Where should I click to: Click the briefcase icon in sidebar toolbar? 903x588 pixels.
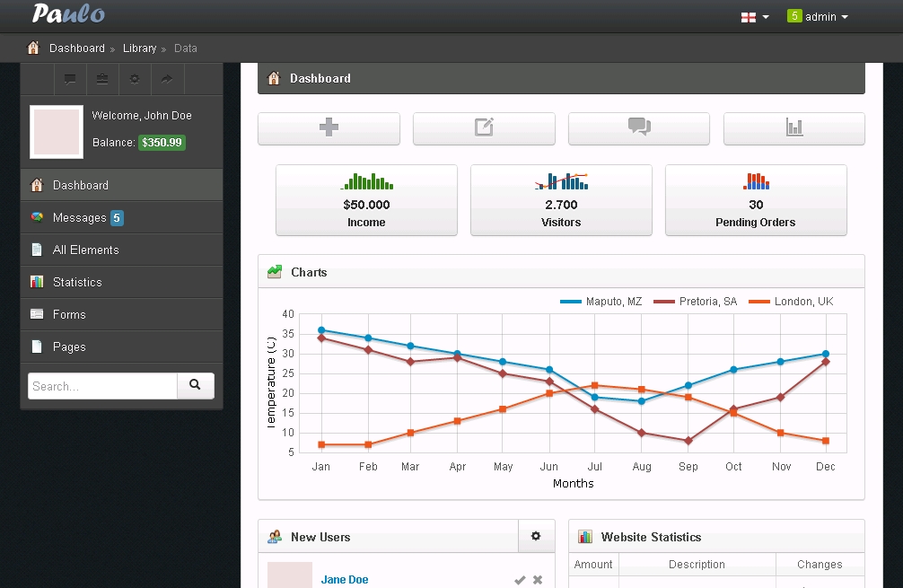tap(102, 79)
